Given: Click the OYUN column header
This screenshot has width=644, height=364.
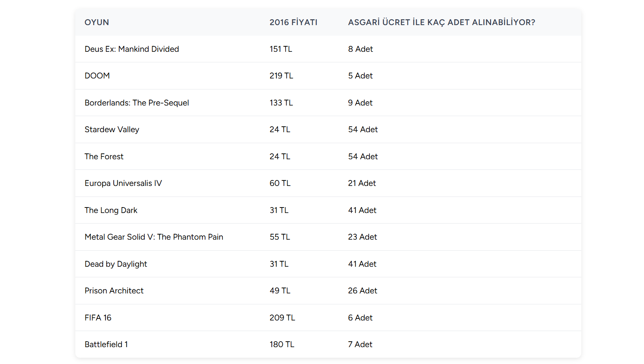Looking at the screenshot, I should tap(97, 22).
